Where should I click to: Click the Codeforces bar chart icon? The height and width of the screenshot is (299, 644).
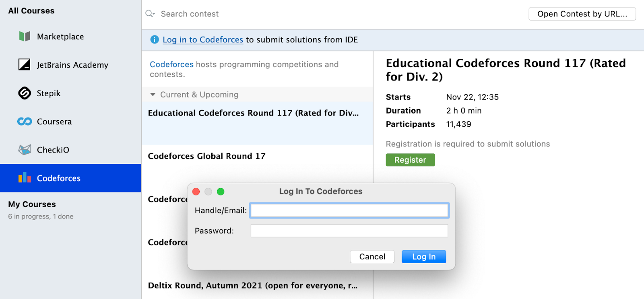25,178
